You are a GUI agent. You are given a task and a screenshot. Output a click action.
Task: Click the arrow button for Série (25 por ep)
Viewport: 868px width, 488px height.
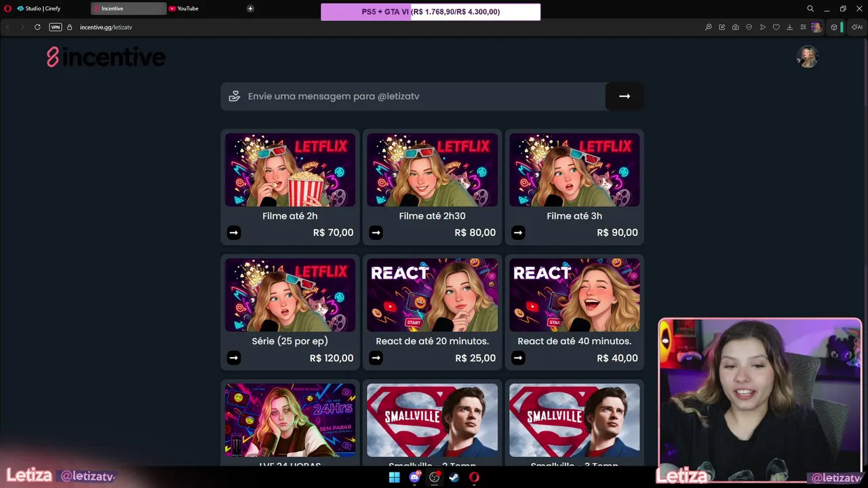click(234, 358)
